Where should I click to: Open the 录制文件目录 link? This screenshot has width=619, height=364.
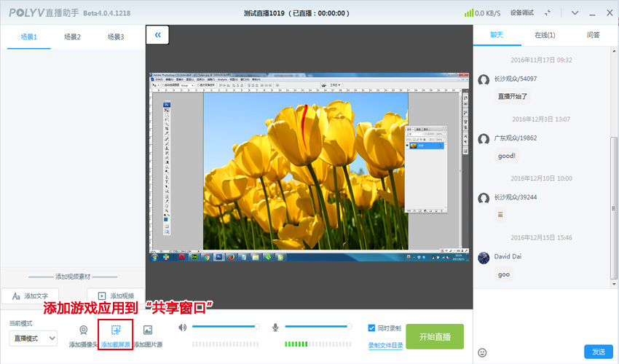point(385,345)
